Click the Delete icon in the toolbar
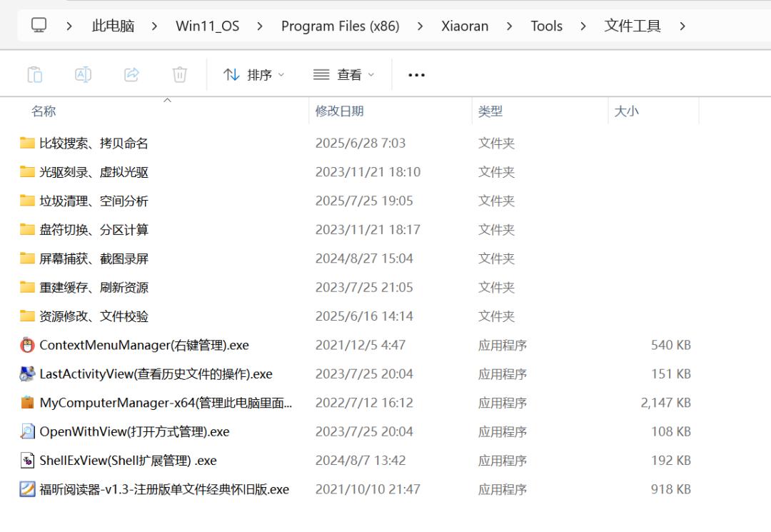This screenshot has height=532, width=771. pyautogui.click(x=179, y=74)
